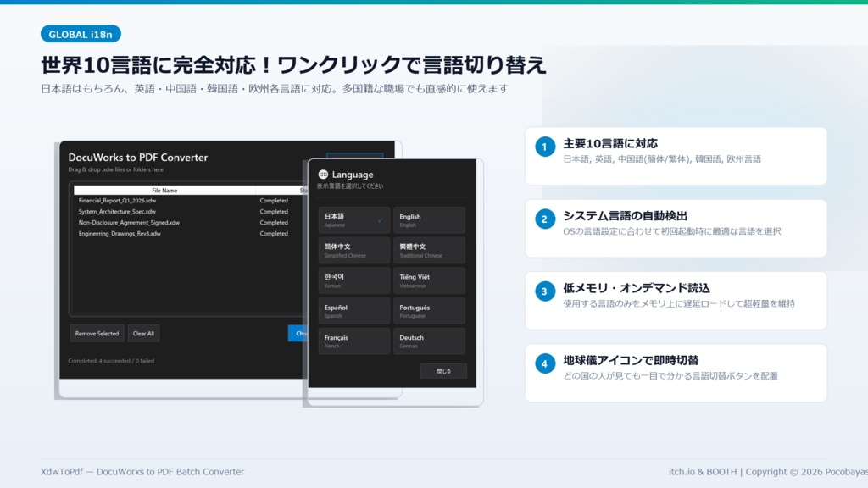Screen dimensions: 868x488
Task: Click the number 4 circle icon
Action: (545, 363)
